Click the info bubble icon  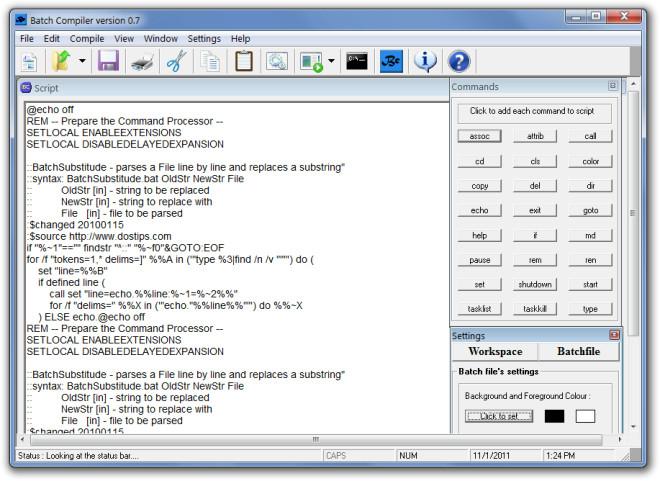(x=425, y=61)
